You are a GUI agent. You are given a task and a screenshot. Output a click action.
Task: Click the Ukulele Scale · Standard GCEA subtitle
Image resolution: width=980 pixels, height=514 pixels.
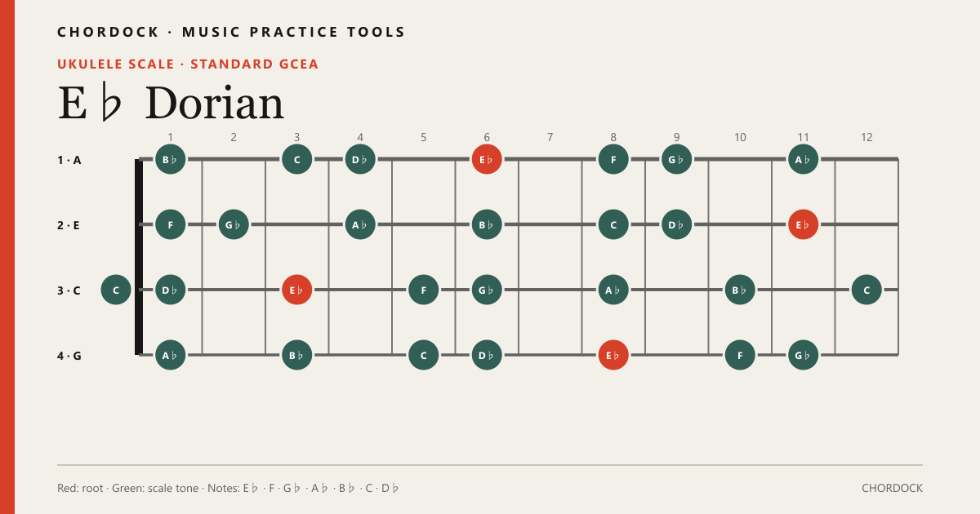pos(188,64)
